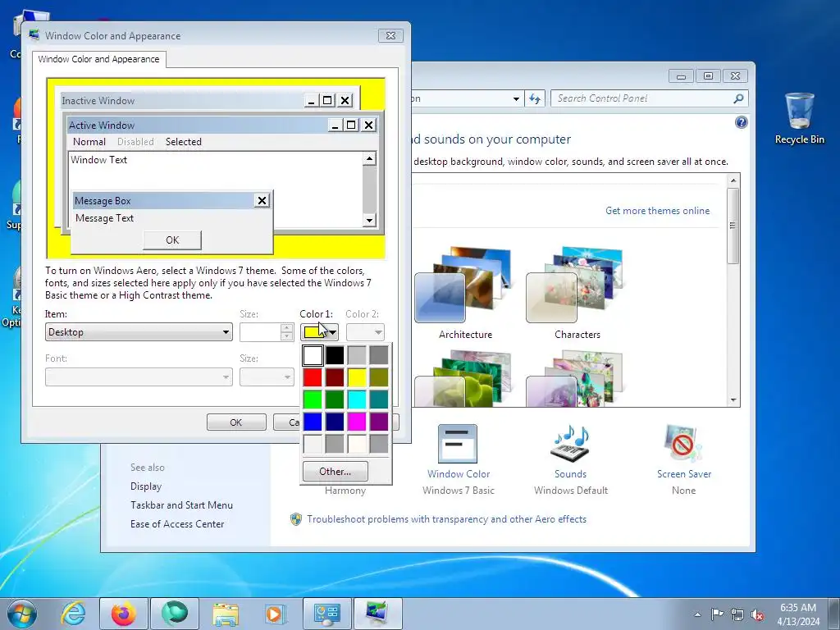The image size is (840, 630).
Task: Pick the cyan color swatch
Action: click(x=357, y=399)
